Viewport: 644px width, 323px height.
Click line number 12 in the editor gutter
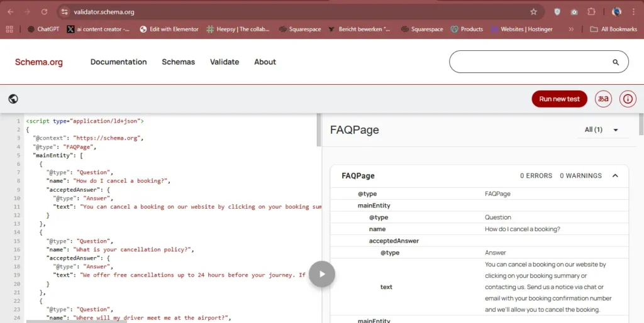click(17, 215)
